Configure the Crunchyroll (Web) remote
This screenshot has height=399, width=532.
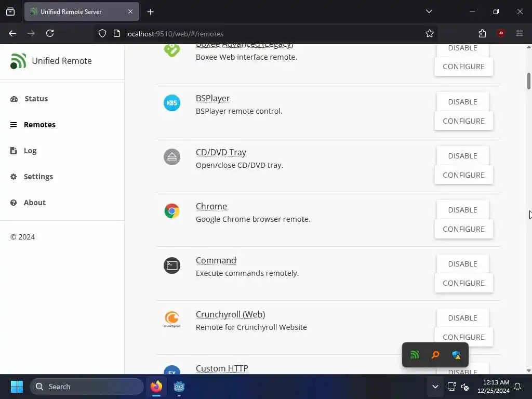(x=463, y=337)
